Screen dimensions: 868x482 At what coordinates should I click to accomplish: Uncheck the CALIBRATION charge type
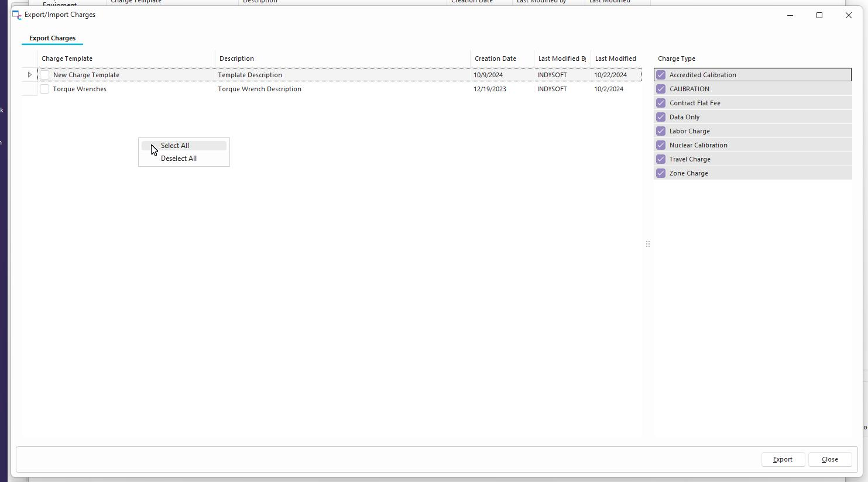[661, 89]
